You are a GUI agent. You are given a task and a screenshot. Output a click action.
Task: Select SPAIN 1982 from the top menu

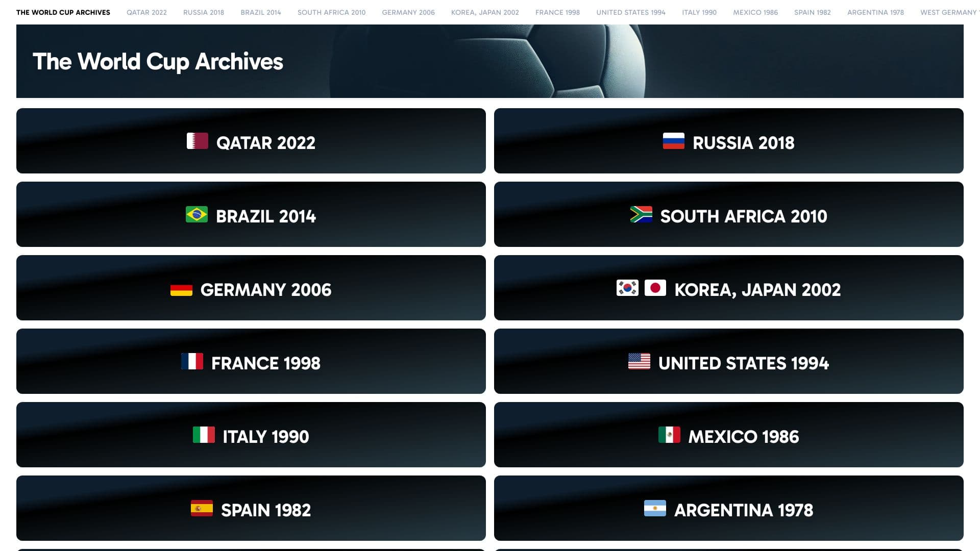point(812,12)
